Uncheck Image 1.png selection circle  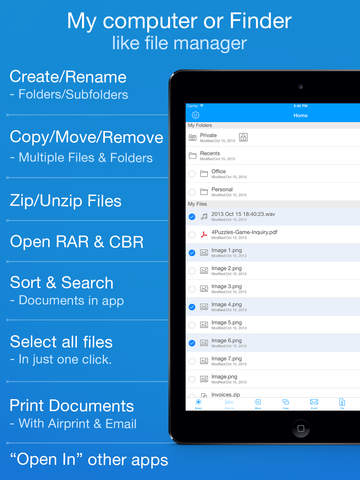192,253
